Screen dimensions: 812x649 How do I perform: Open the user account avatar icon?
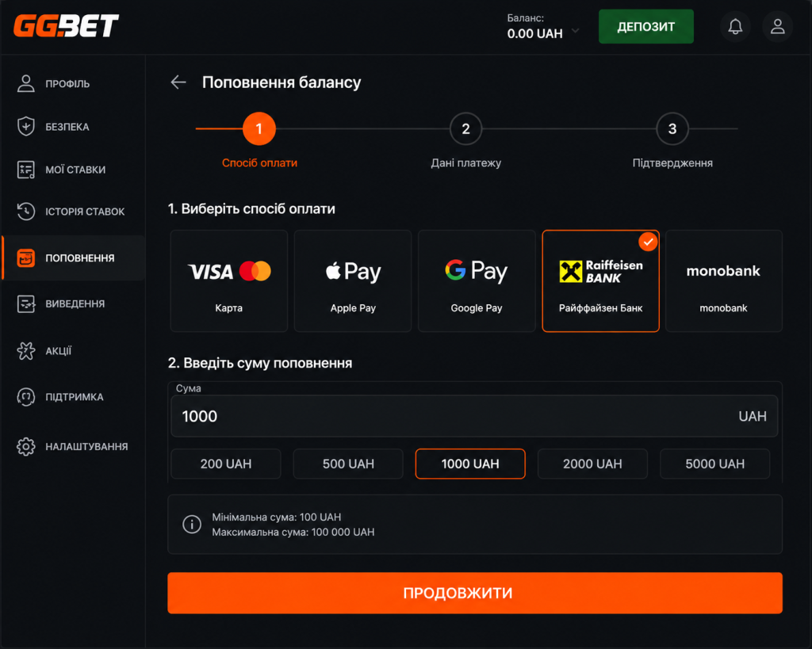point(777,26)
